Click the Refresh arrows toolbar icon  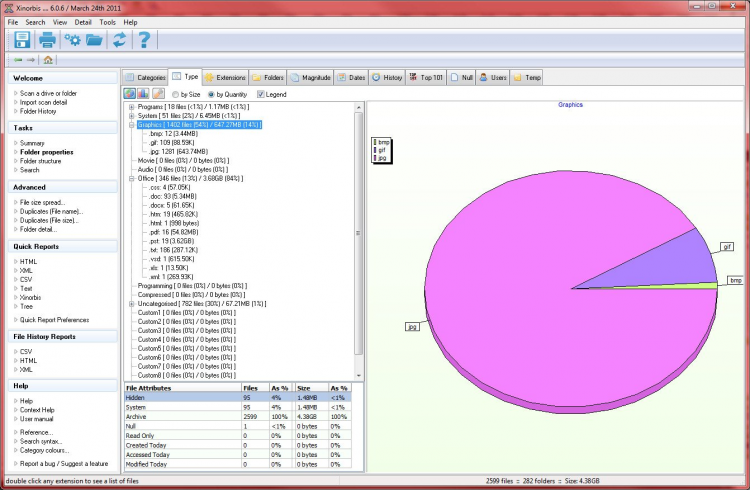click(x=119, y=40)
